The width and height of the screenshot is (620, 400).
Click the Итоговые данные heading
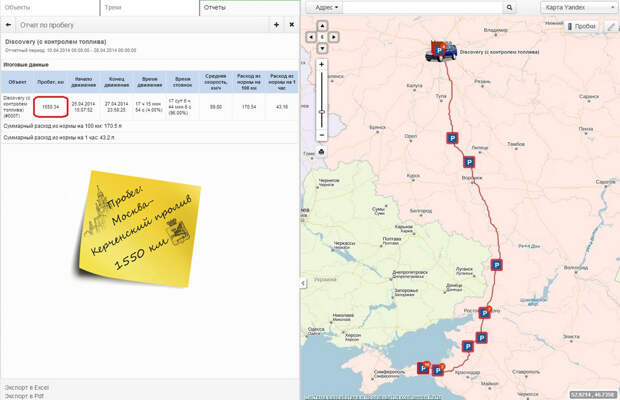click(x=26, y=64)
